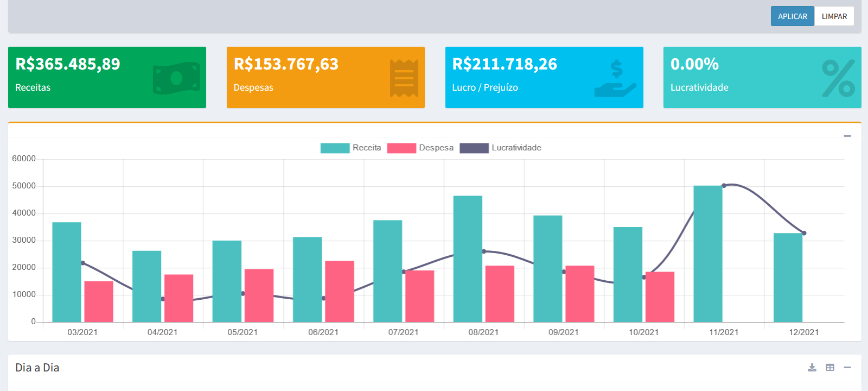868x391 pixels.
Task: Click the receipt icon in Despesas card
Action: [x=404, y=78]
